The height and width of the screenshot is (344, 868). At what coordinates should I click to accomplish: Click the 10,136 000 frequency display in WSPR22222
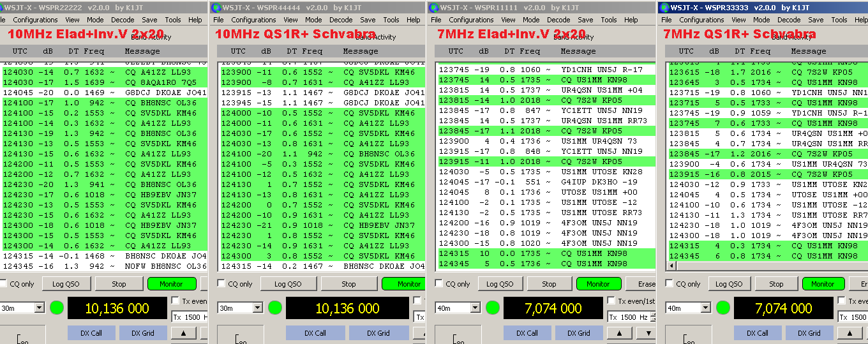[x=117, y=308]
